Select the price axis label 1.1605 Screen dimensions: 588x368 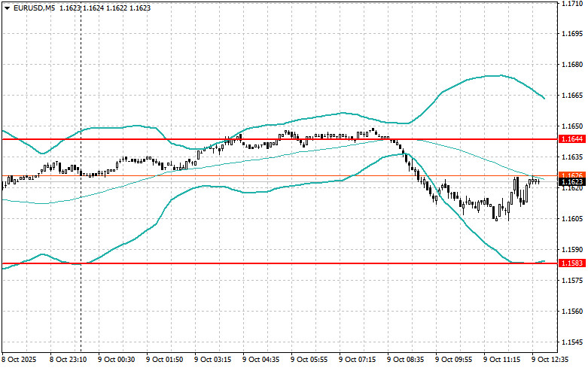tap(572, 218)
